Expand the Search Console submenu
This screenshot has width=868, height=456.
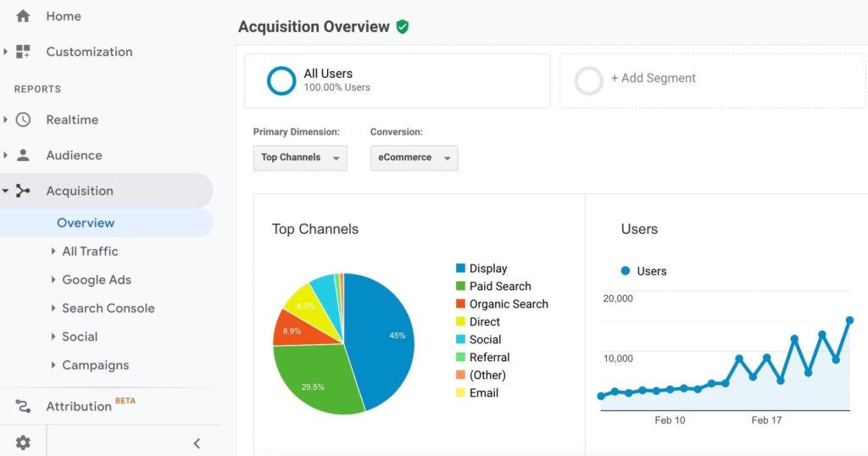pyautogui.click(x=107, y=309)
